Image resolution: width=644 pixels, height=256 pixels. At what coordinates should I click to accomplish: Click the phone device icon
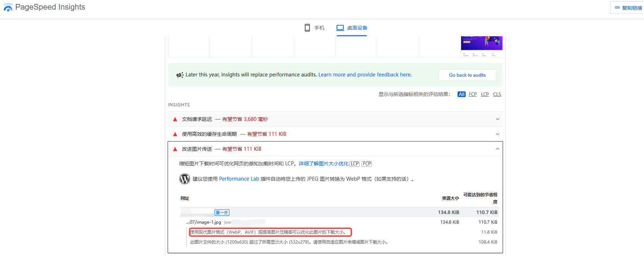[x=307, y=28]
